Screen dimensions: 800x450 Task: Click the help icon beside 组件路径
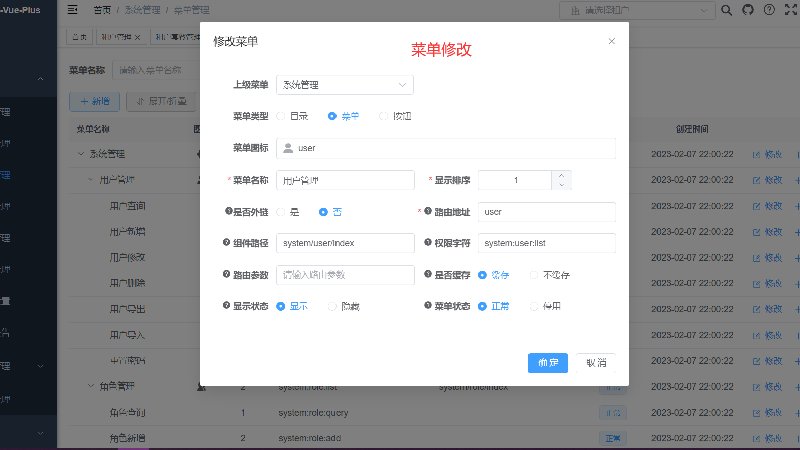coord(227,243)
